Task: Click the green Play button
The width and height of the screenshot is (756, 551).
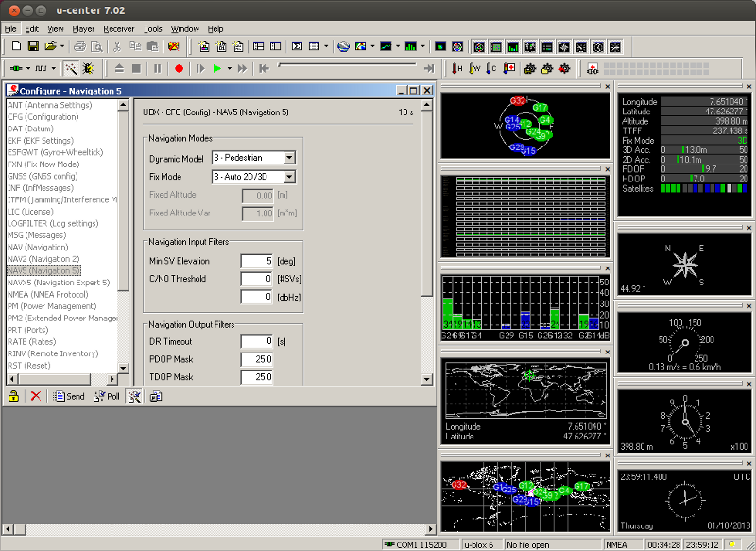Action: point(217,69)
